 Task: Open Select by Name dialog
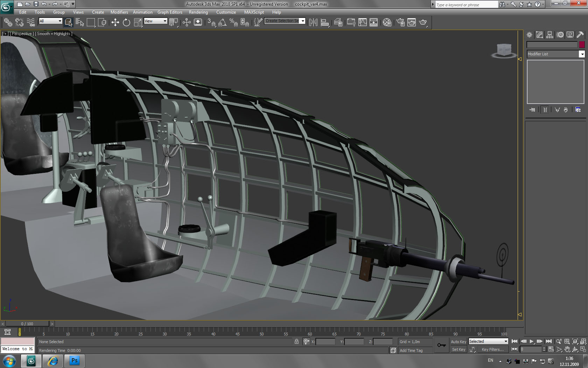pyautogui.click(x=79, y=22)
